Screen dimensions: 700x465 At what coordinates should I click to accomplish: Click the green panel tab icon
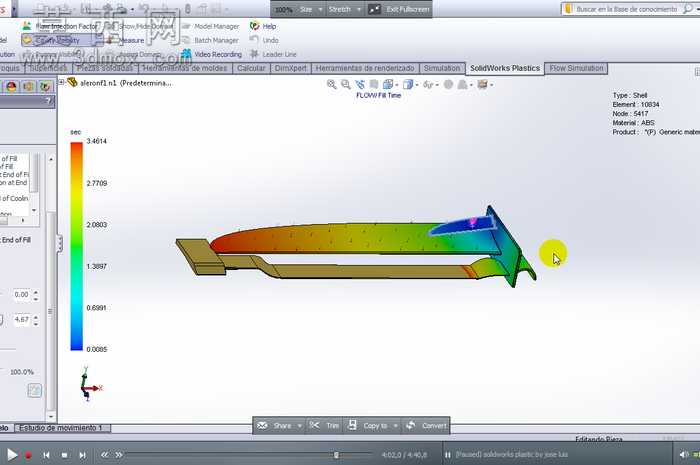[45, 87]
